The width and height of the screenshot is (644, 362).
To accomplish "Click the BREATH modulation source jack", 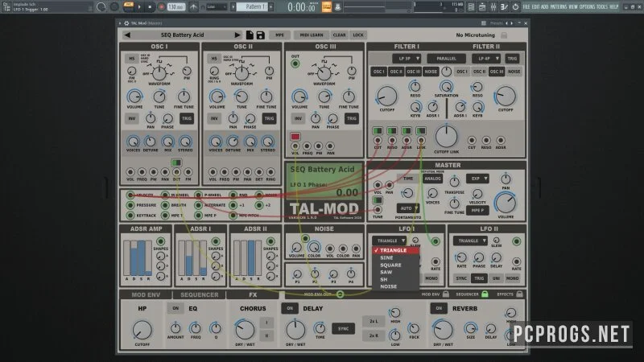I will (165, 205).
